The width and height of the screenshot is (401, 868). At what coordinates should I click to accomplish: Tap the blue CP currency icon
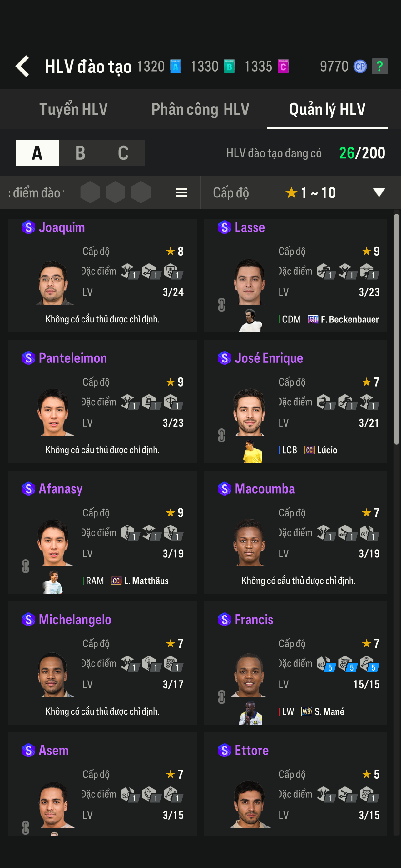pos(360,66)
